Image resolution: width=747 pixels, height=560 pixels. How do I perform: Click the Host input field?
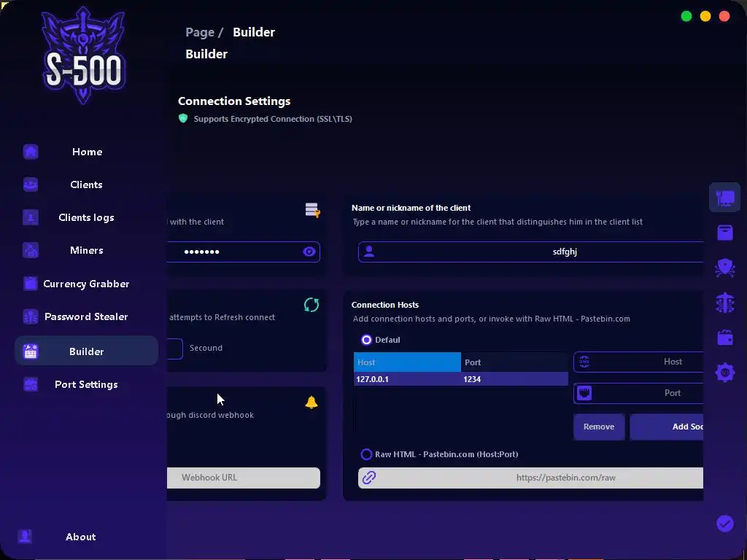(638, 362)
